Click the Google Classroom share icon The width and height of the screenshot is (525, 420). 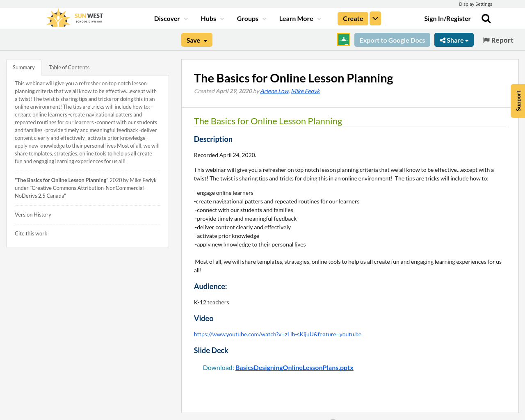pyautogui.click(x=344, y=39)
